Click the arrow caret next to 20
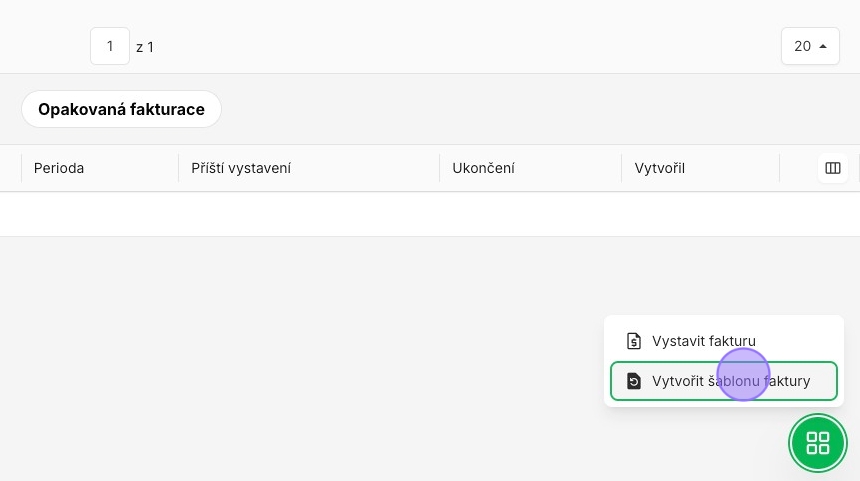The image size is (860, 481). coord(823,47)
